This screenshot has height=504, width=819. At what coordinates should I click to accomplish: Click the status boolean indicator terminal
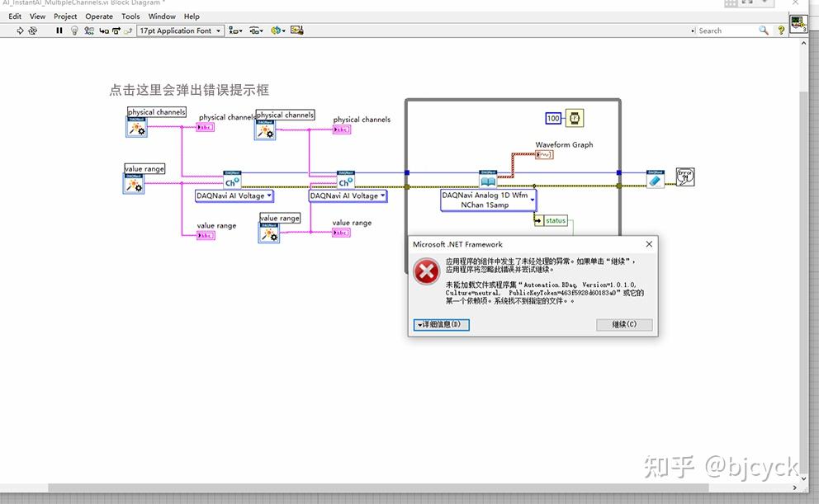pyautogui.click(x=556, y=220)
